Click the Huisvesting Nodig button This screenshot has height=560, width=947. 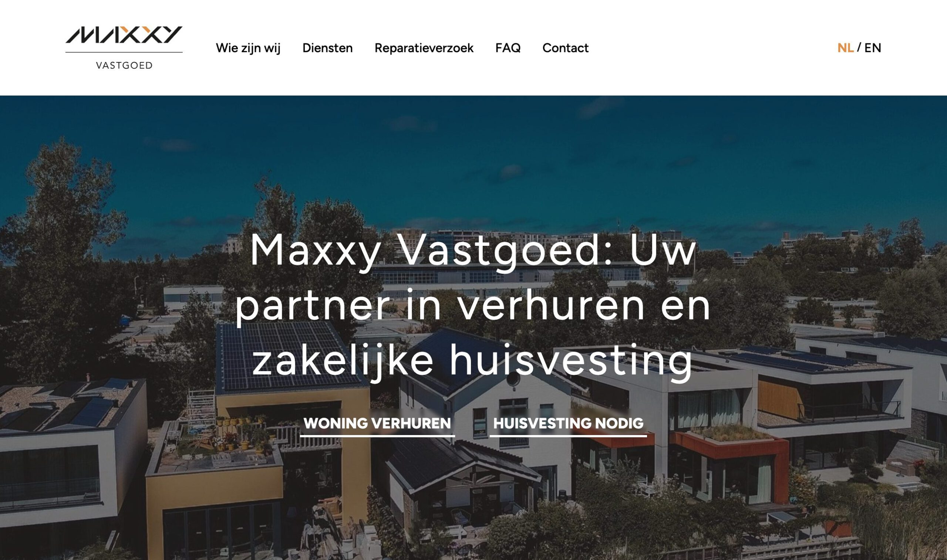point(568,423)
